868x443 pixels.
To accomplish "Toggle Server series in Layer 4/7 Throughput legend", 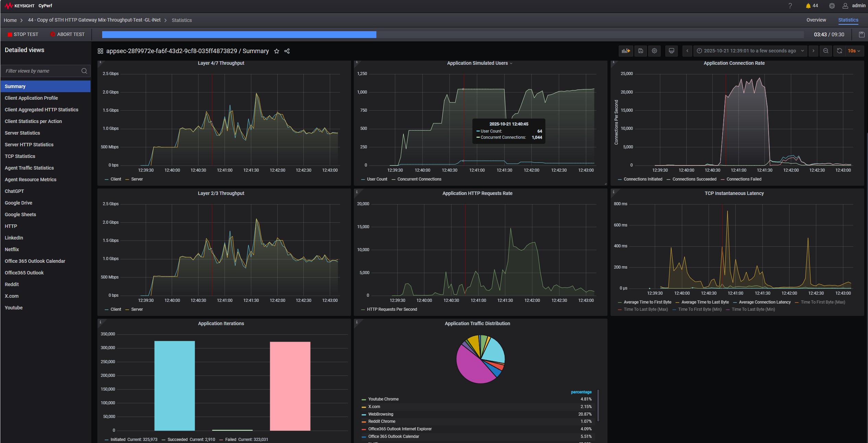I will point(137,179).
